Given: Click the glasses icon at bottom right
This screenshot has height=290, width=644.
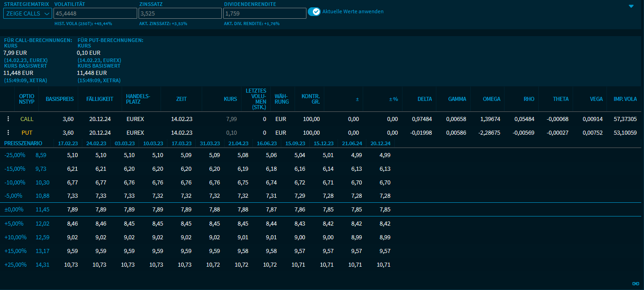Looking at the screenshot, I should coord(635,284).
